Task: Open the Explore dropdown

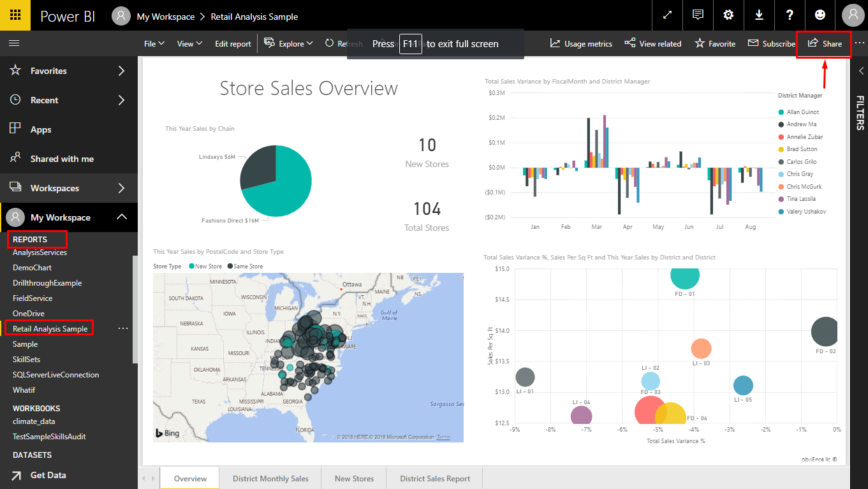Action: point(288,43)
